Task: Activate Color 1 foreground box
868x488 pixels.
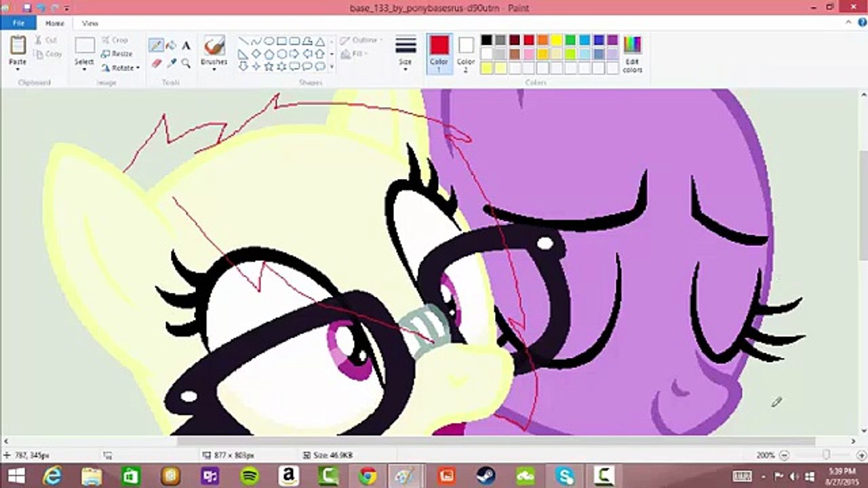Action: pyautogui.click(x=439, y=53)
